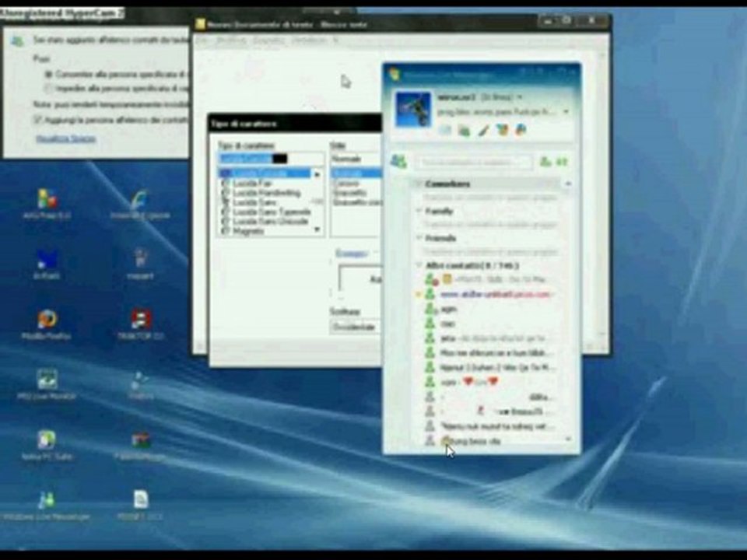Select 'Lucida Sans Typewriter' in the font list
This screenshot has height=560, width=747.
(x=272, y=212)
